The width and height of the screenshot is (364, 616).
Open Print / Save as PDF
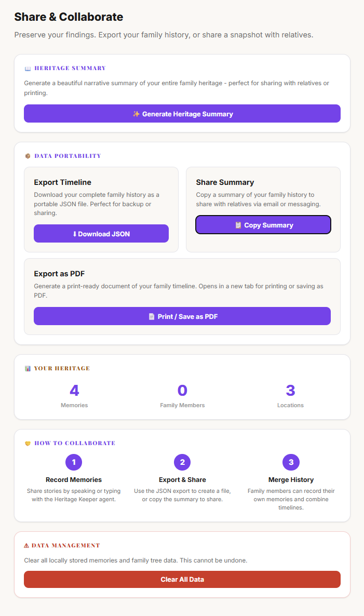pos(182,316)
